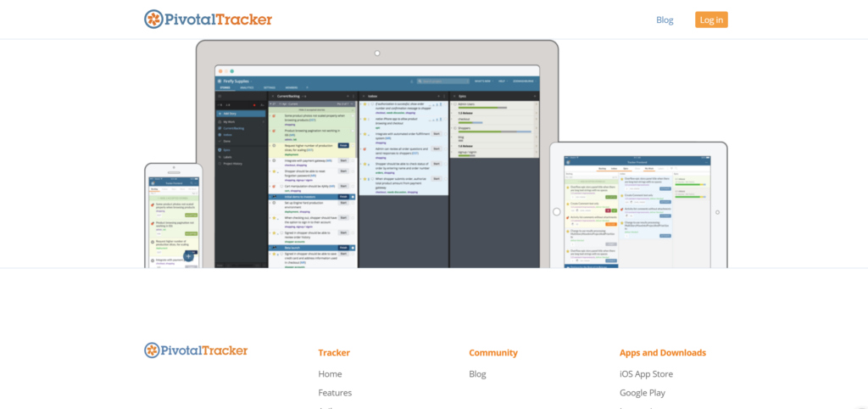Follow the Google Play download link
Image resolution: width=868 pixels, height=409 pixels.
tap(642, 393)
